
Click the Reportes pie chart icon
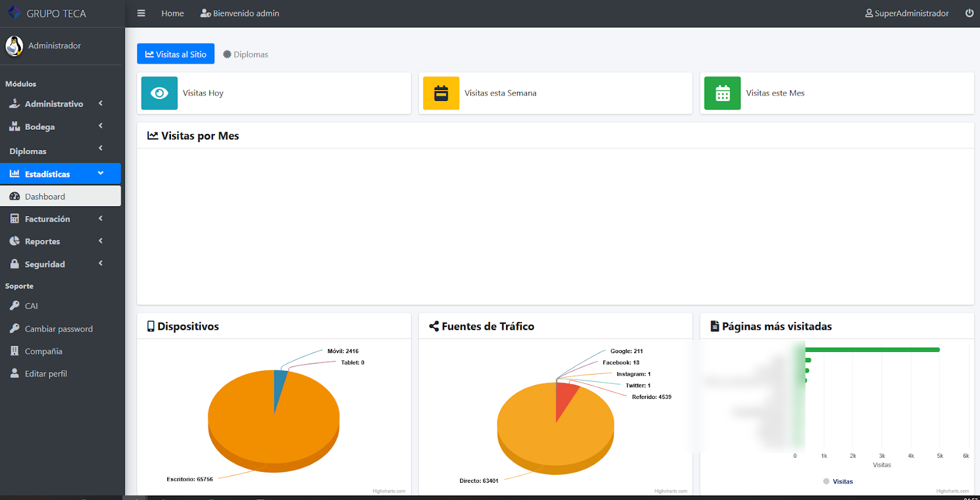pos(15,241)
